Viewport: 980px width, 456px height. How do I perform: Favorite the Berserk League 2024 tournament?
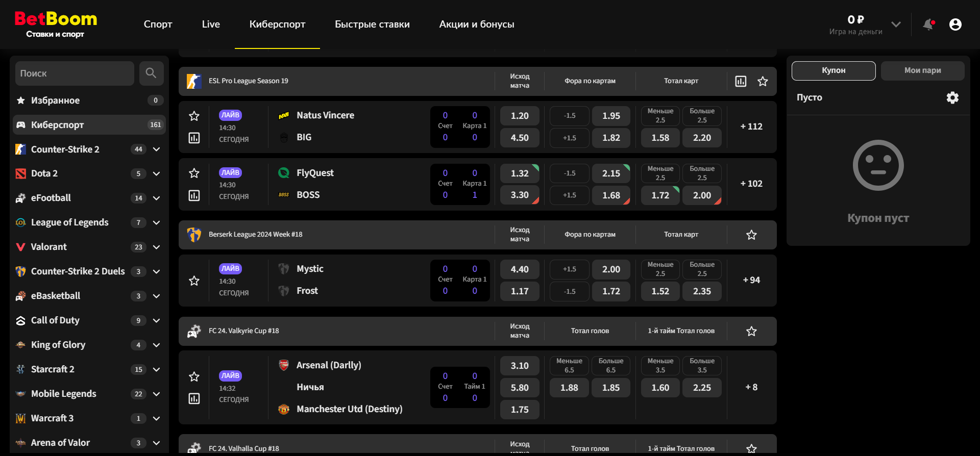751,235
